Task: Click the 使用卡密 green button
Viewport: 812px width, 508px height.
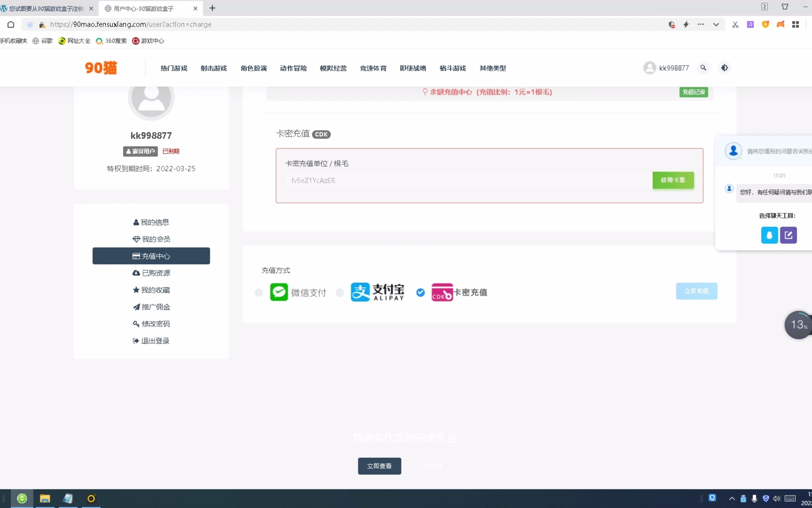Action: pyautogui.click(x=673, y=180)
